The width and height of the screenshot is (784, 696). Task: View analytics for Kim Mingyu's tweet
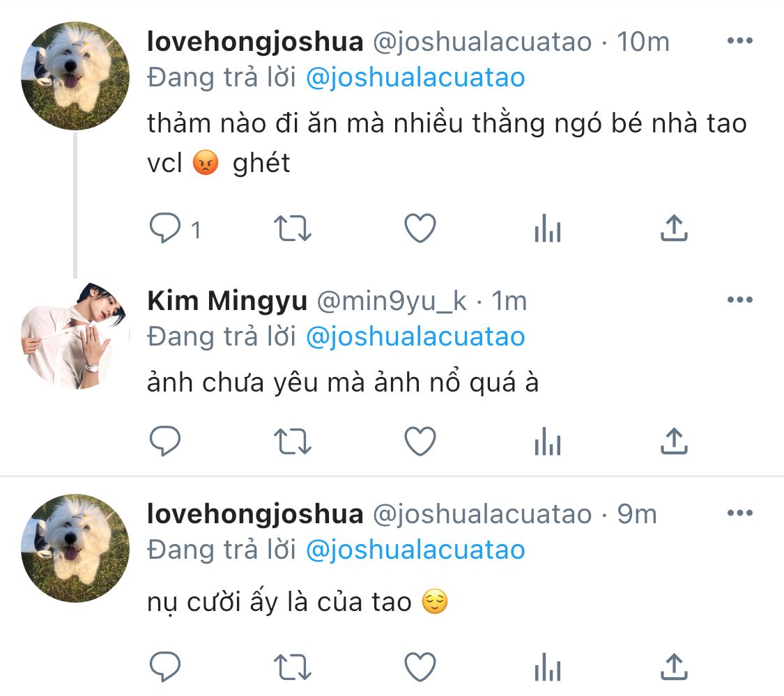pos(548,441)
